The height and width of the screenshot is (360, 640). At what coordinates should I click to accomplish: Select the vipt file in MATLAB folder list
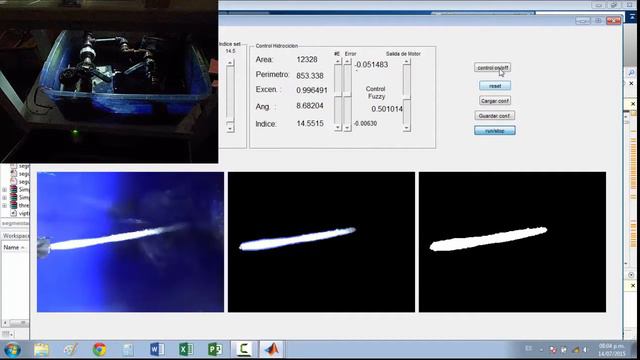coord(20,213)
